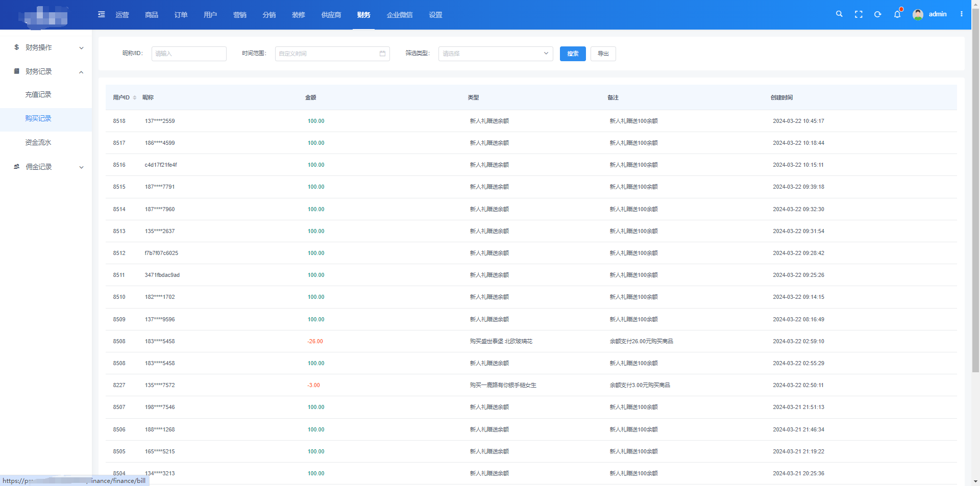Click nickname 165****5215

(160, 451)
